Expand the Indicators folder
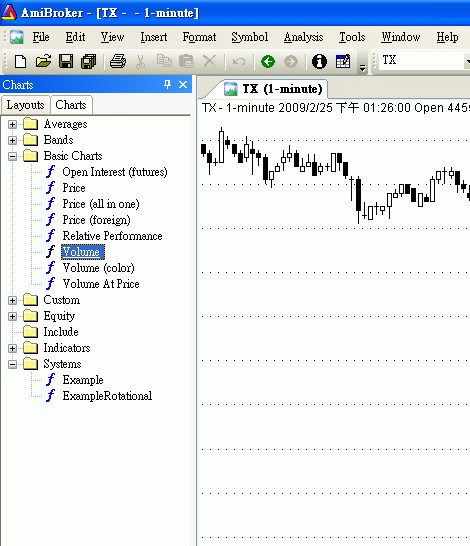The image size is (470, 546). (13, 349)
